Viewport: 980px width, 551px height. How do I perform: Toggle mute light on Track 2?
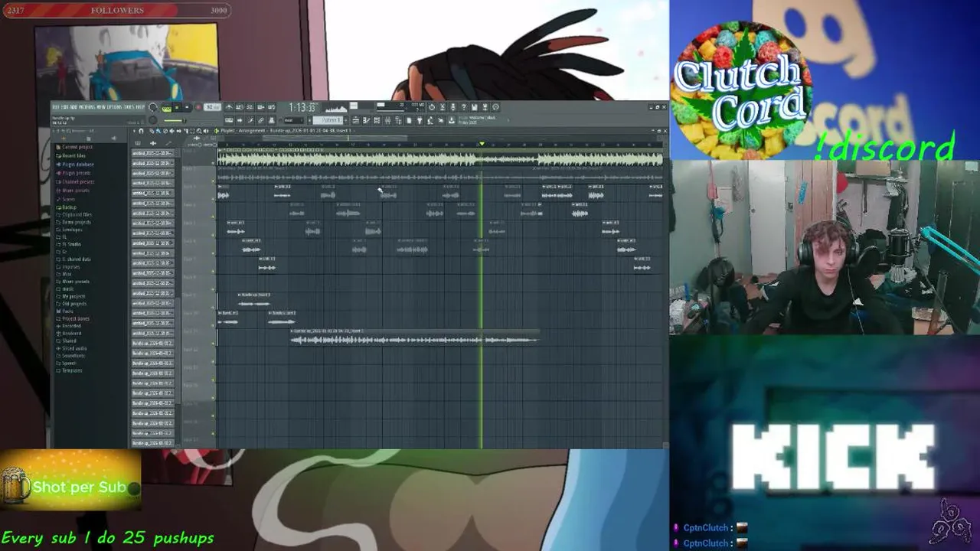214,181
